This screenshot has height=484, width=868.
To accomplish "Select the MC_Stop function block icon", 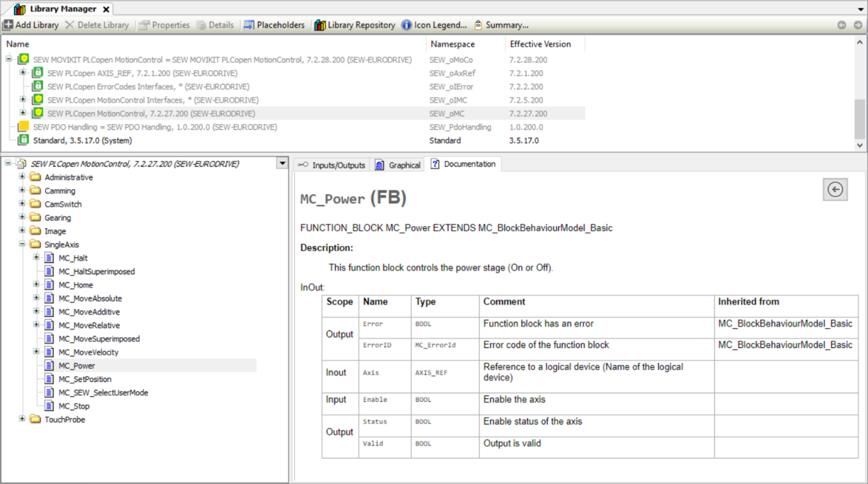I will [49, 406].
